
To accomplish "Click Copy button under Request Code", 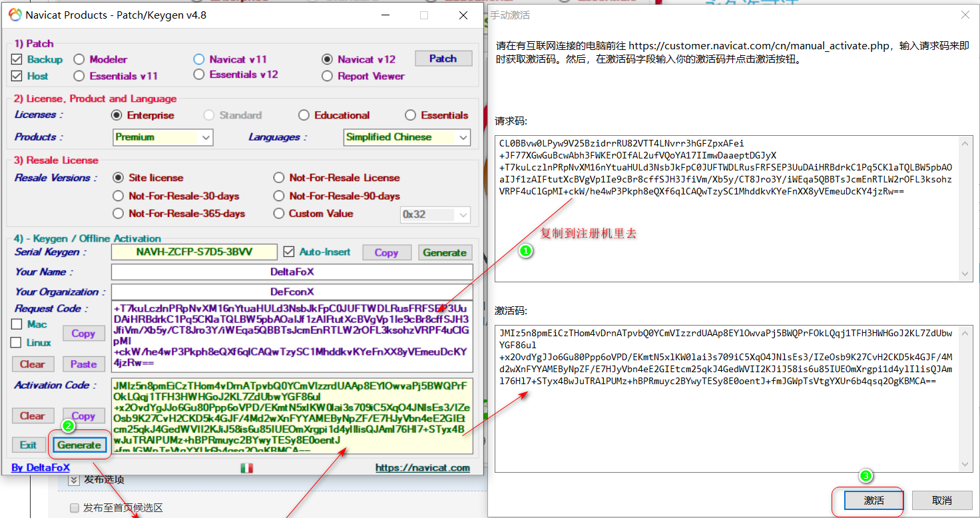I will [x=83, y=334].
